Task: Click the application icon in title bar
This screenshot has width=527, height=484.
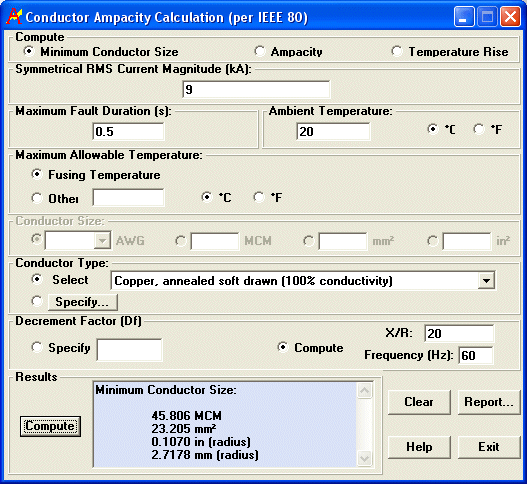Action: pos(14,16)
